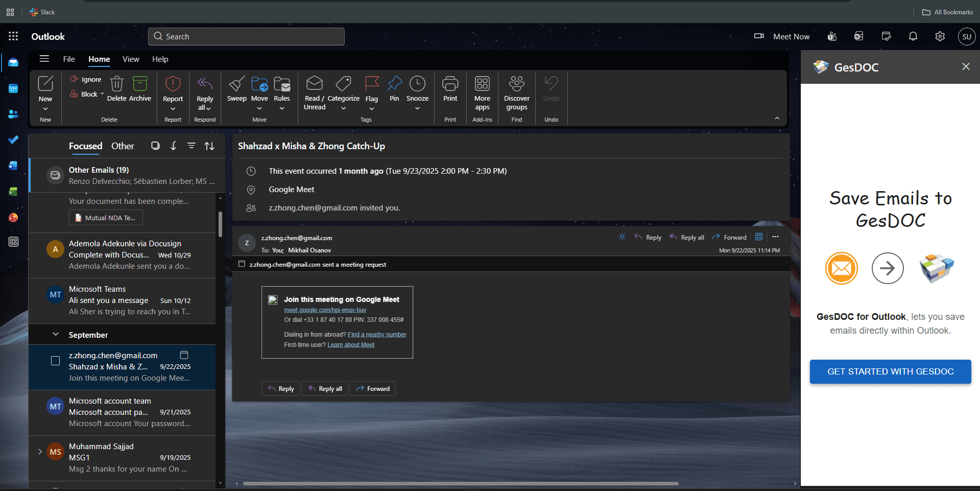The width and height of the screenshot is (980, 491).
Task: Close the GesDOC side panel
Action: [x=966, y=66]
